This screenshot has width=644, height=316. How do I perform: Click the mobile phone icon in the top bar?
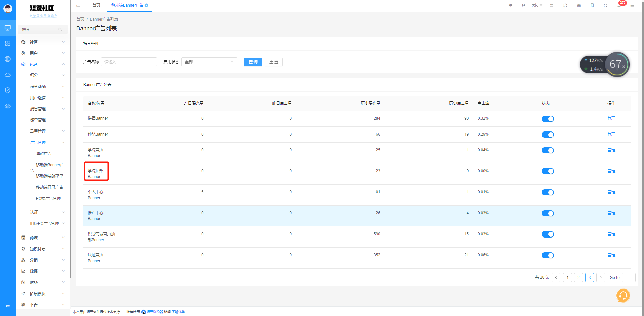[x=592, y=5]
